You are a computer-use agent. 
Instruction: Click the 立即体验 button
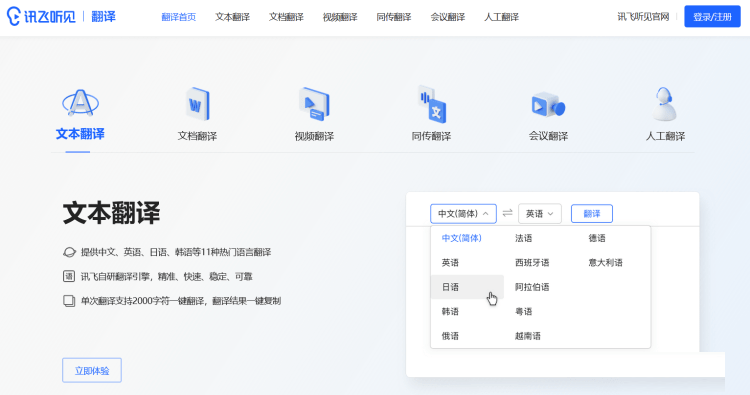[92, 371]
